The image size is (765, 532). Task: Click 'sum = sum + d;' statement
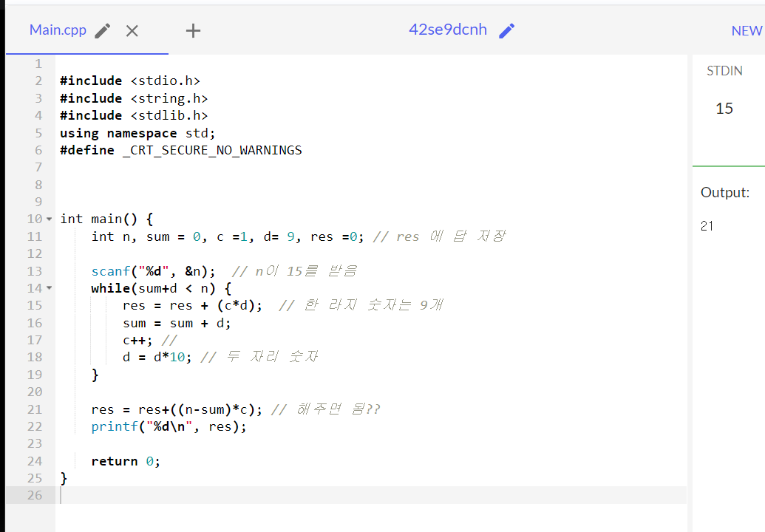(177, 323)
